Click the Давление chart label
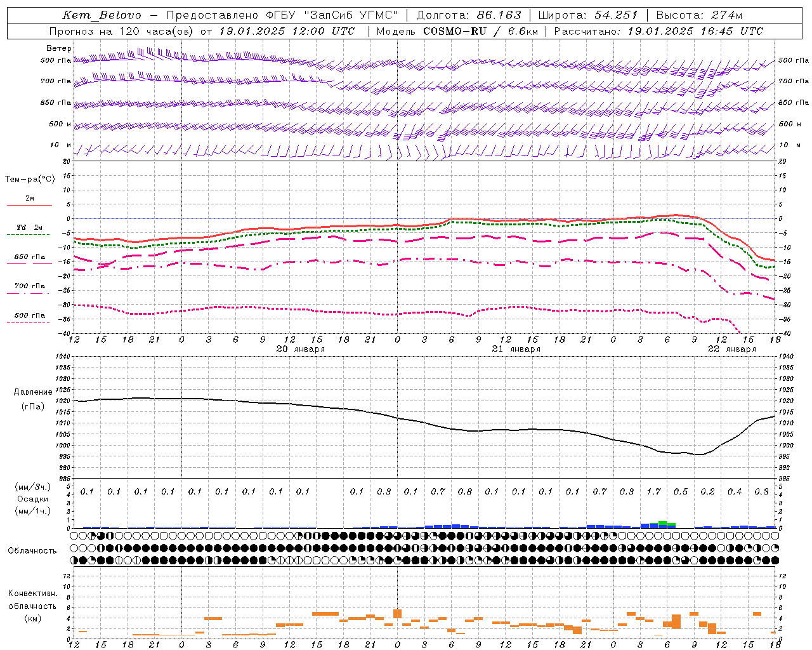812x650 pixels. pyautogui.click(x=32, y=392)
